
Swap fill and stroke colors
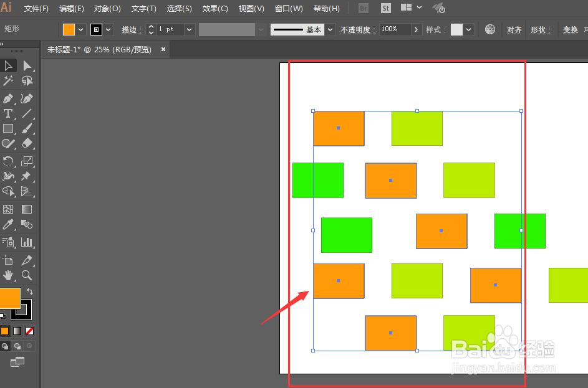pos(30,291)
